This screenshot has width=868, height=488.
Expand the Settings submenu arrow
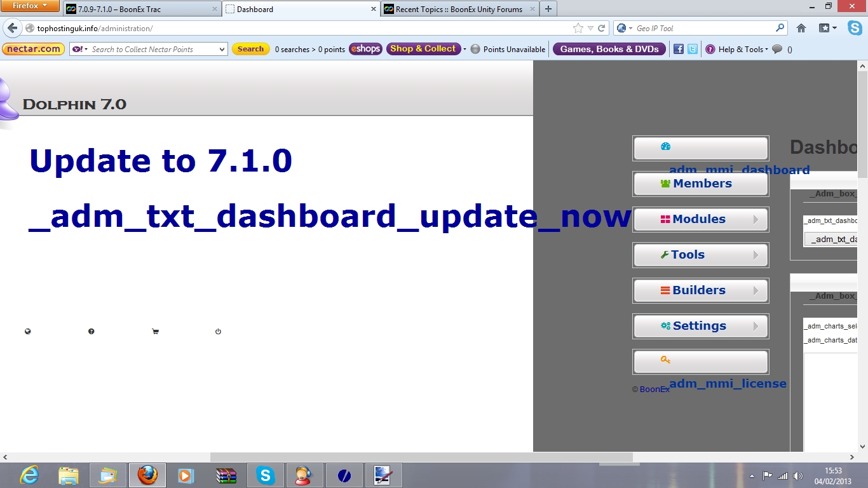(x=756, y=326)
